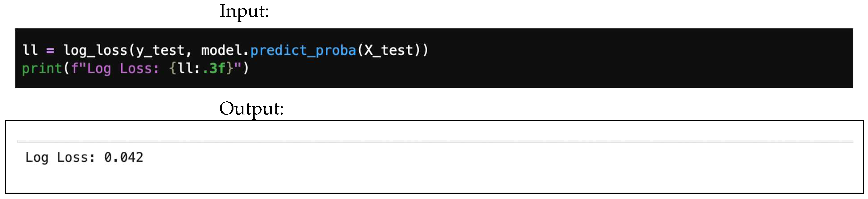Click the ll variable at the start of line one
This screenshot has width=868, height=199.
(x=30, y=50)
